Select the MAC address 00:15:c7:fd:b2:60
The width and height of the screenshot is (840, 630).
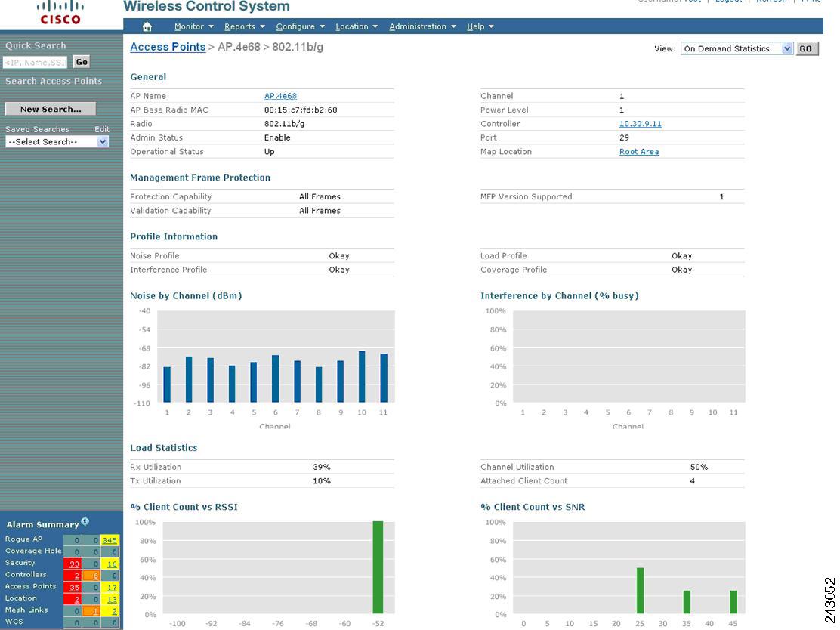point(301,110)
